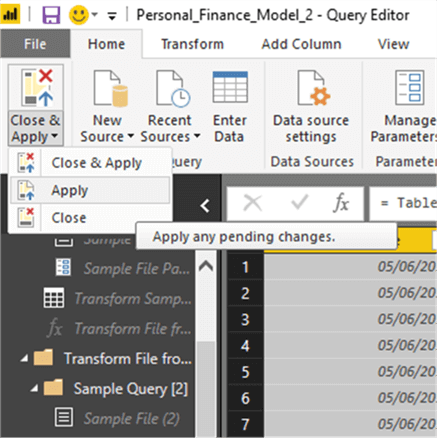Click the Close menu item icon
This screenshot has width=437, height=438.
(26, 217)
